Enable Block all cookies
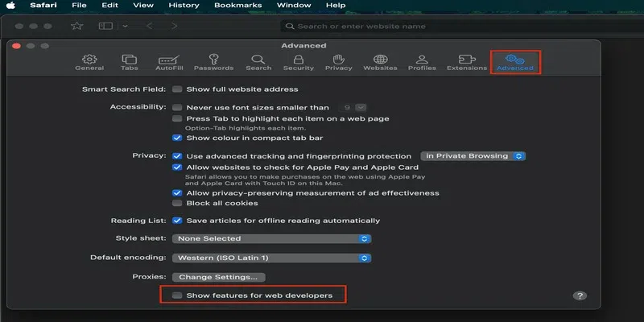 (x=177, y=204)
